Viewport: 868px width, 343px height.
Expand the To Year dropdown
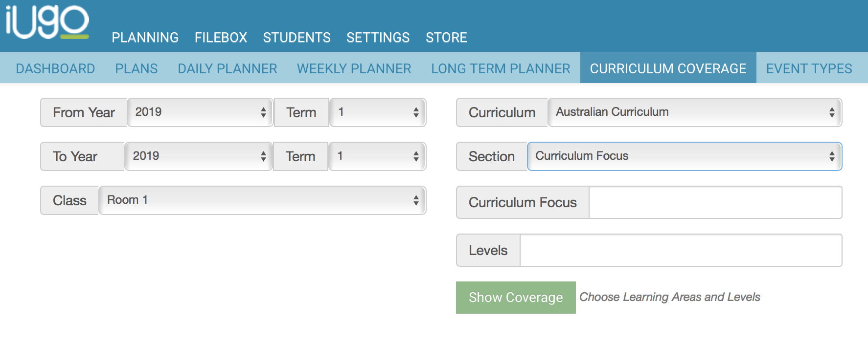click(x=199, y=156)
